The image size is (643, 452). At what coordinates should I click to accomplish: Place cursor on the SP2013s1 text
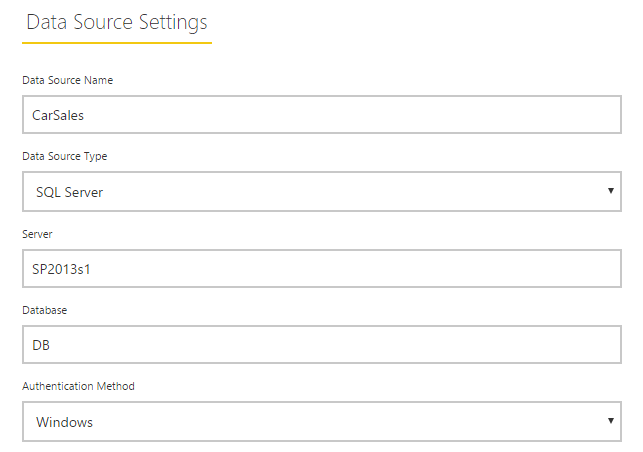(x=61, y=269)
